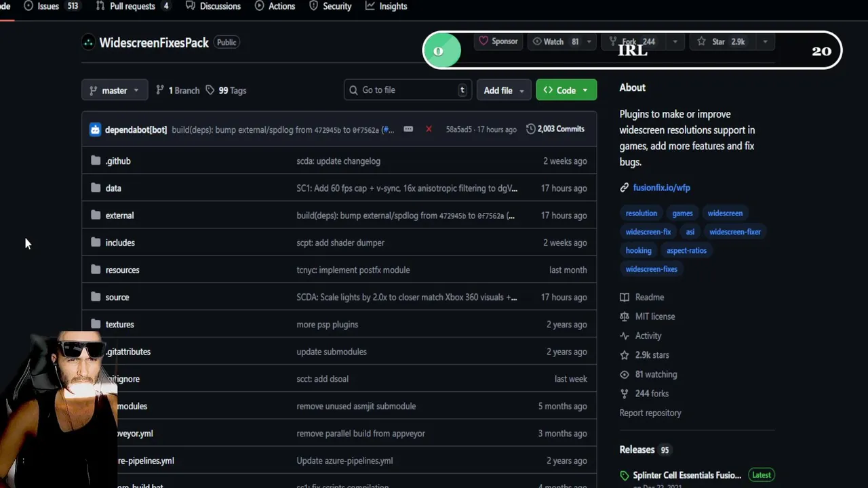Viewport: 868px width, 488px height.
Task: Open the Security tab
Action: (x=330, y=6)
